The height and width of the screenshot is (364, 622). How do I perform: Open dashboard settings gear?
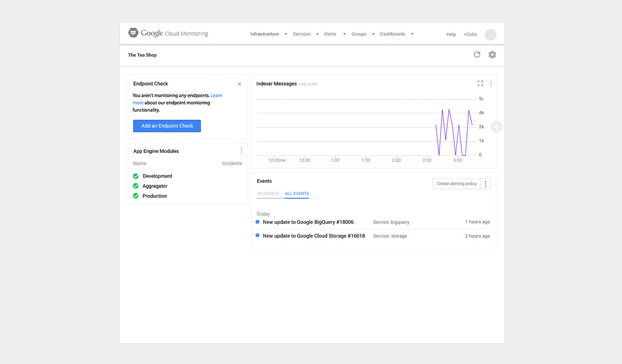(492, 55)
